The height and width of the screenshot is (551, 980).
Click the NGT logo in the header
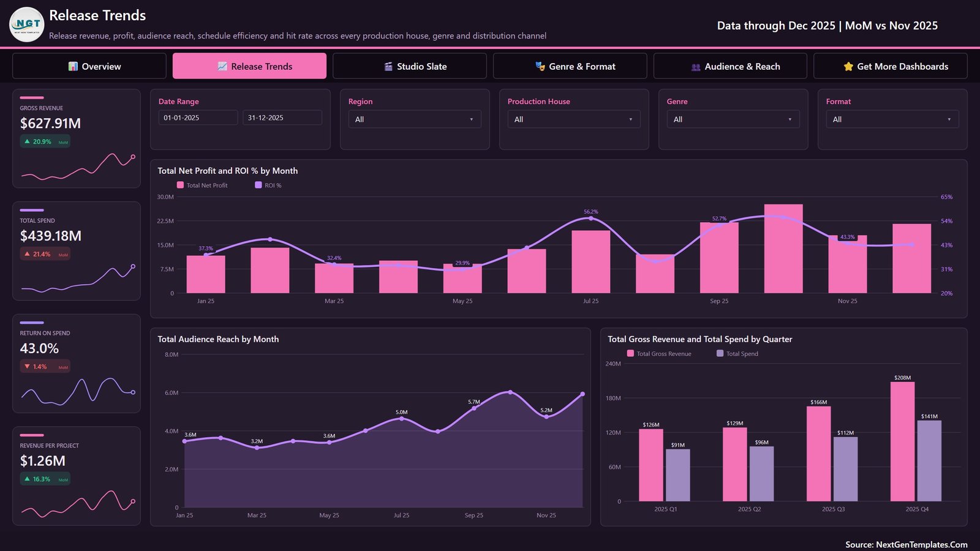click(27, 24)
